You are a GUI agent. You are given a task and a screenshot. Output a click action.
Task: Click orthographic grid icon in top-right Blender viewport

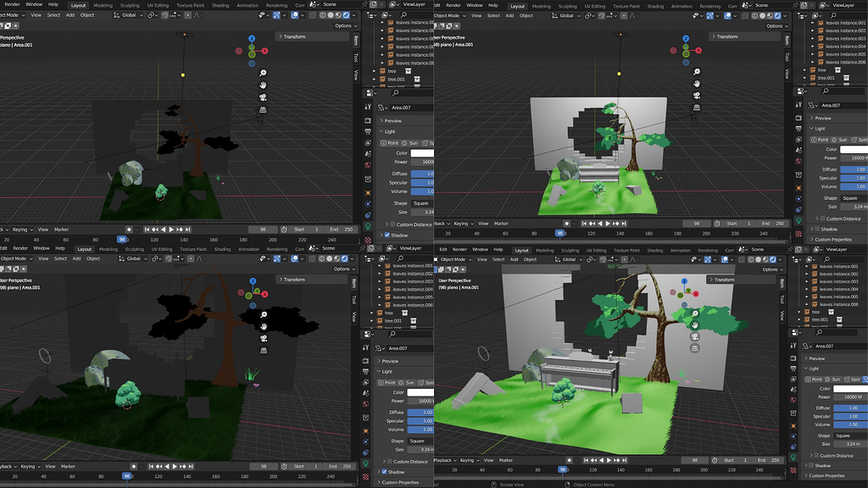coord(697,108)
